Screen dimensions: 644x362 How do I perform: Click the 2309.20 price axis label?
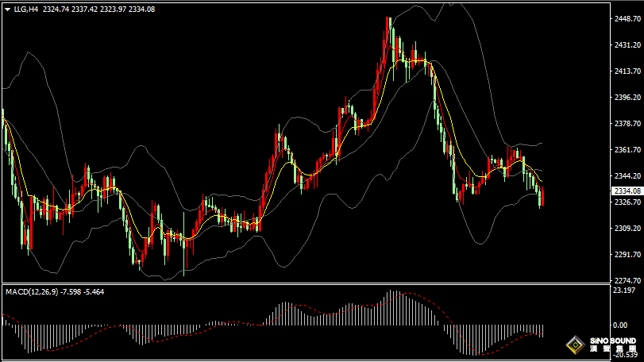click(x=627, y=229)
